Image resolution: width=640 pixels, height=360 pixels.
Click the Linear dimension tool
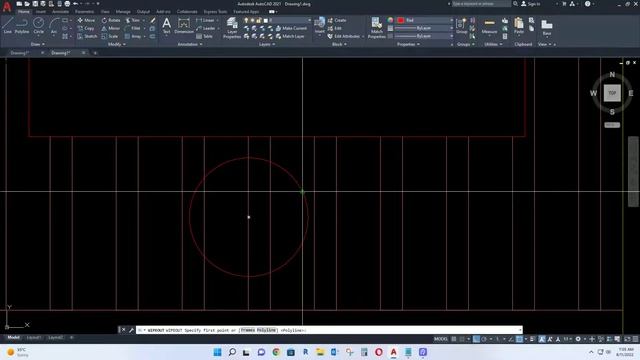tap(205, 20)
